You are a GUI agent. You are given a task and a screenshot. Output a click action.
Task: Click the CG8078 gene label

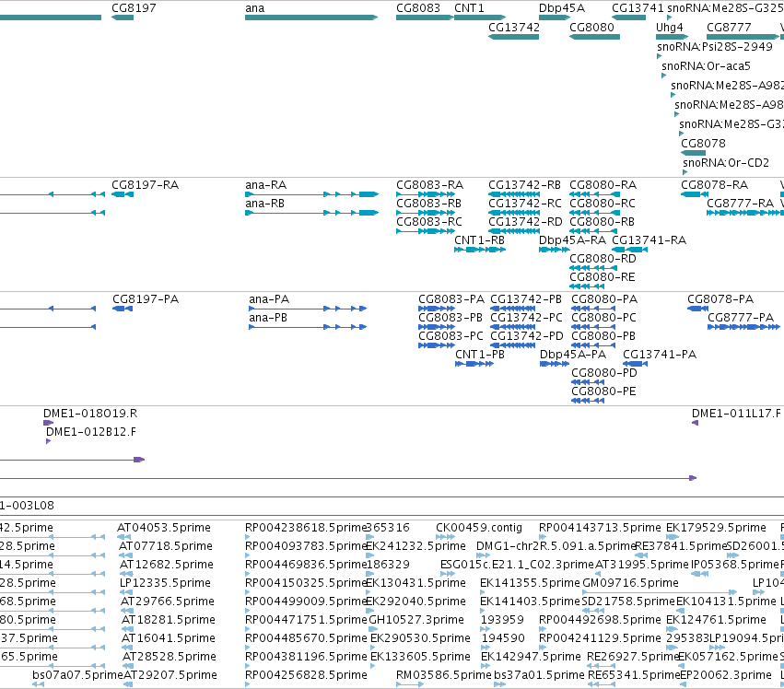703,144
